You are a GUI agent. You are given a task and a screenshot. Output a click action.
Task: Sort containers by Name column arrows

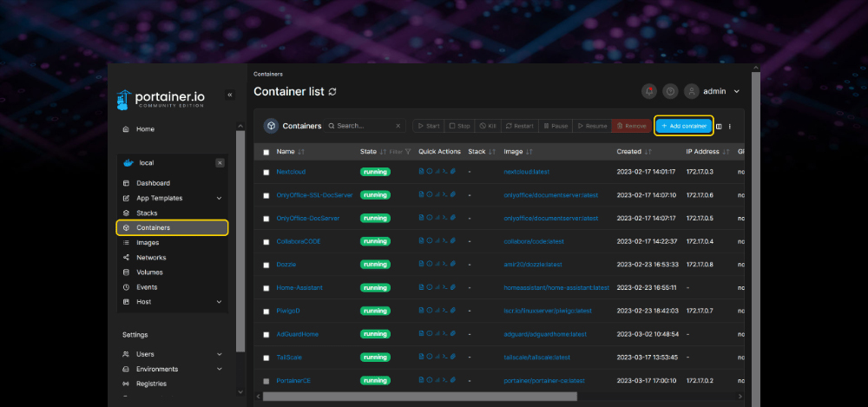tap(301, 152)
